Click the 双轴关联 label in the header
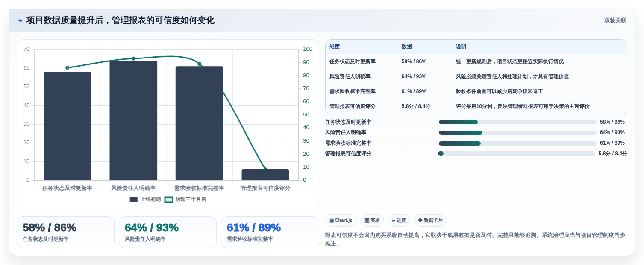This screenshot has width=644, height=265. click(615, 20)
